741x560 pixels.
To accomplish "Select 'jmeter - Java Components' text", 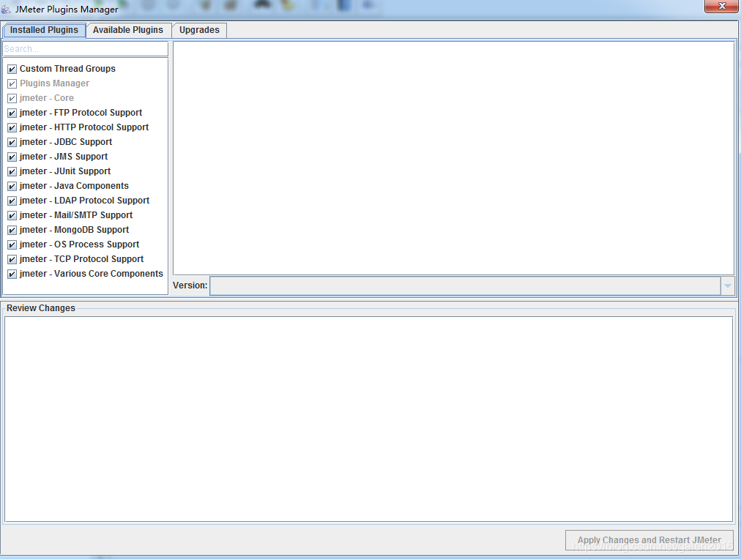I will point(74,186).
